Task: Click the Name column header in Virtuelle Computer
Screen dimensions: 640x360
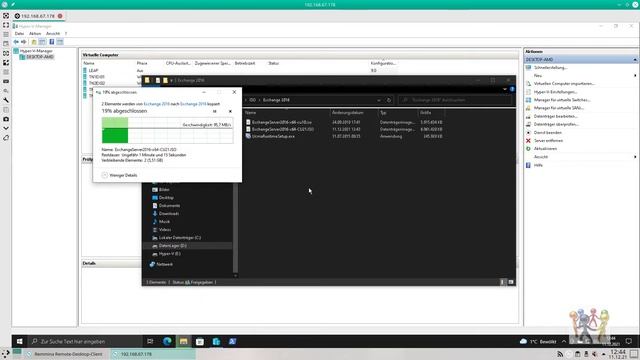Action: click(89, 63)
